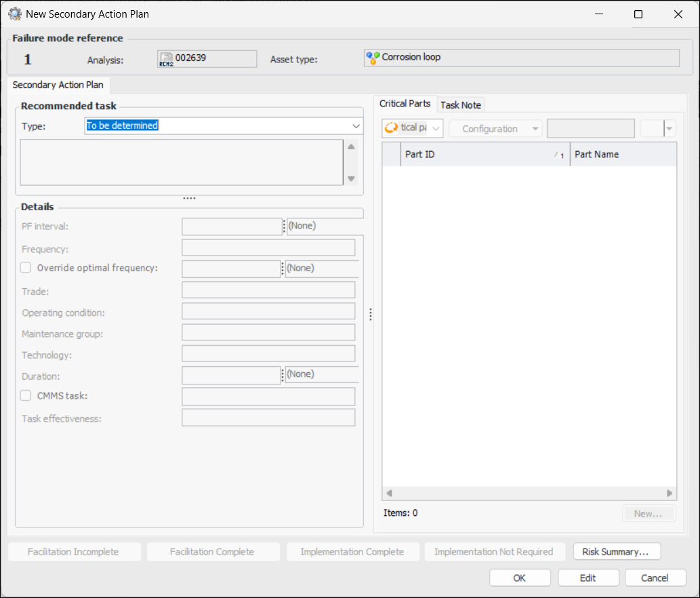The height and width of the screenshot is (598, 700).
Task: Enable Override optimal frequency checkbox
Action: tap(26, 268)
